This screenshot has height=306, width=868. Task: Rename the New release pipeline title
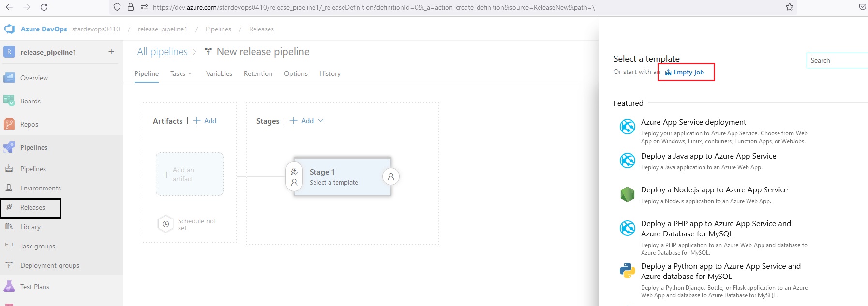263,52
